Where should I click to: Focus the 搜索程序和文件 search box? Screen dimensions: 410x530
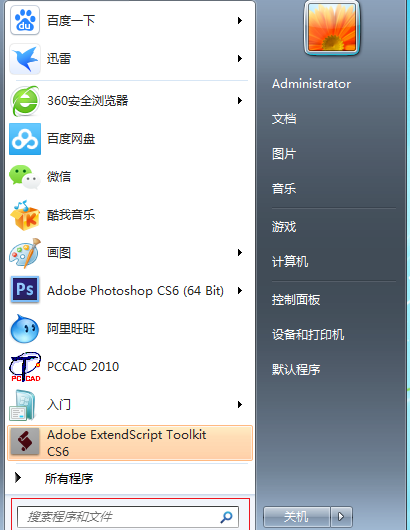click(x=128, y=516)
